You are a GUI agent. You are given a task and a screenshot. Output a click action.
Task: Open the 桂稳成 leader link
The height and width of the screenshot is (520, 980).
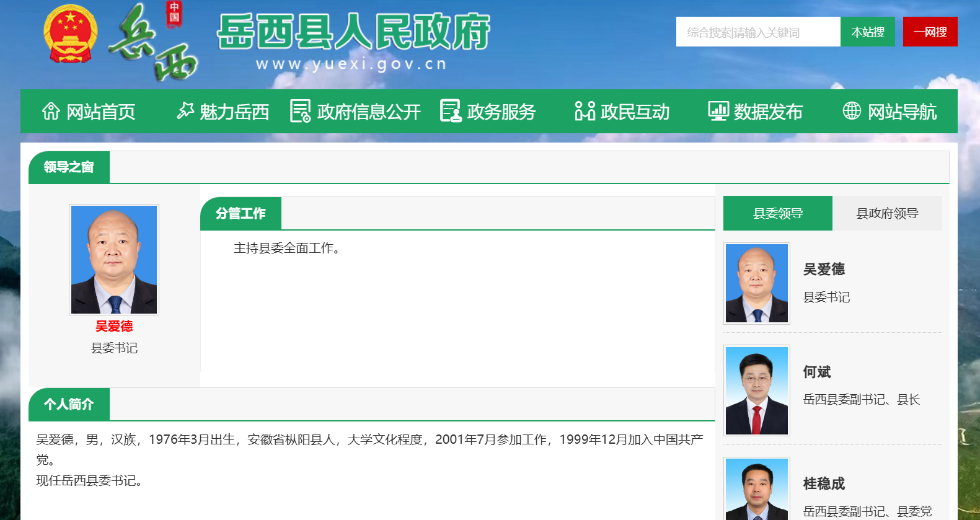tap(824, 483)
